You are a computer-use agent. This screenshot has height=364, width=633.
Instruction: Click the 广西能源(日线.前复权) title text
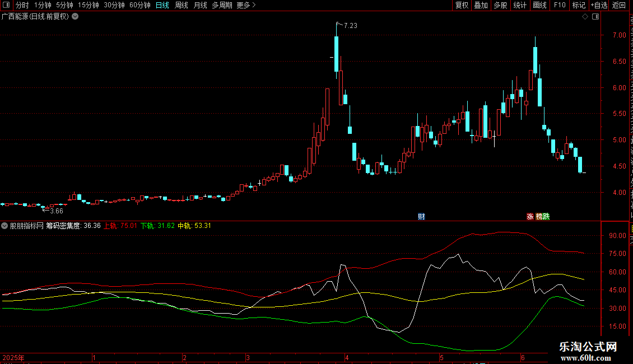[35, 17]
